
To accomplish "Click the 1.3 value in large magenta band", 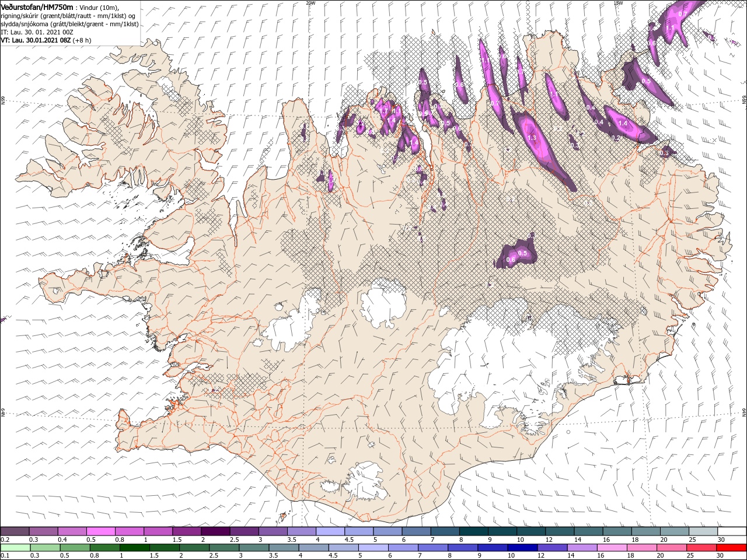I will pos(532,138).
